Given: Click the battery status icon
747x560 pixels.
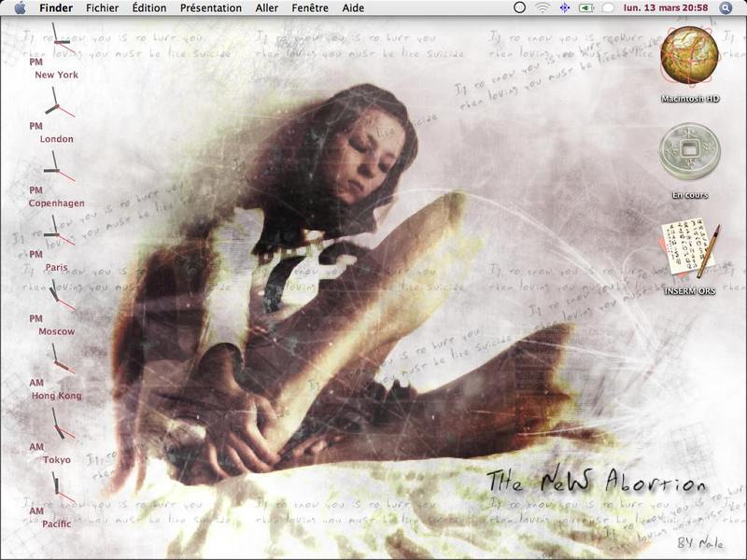Looking at the screenshot, I should click(586, 7).
